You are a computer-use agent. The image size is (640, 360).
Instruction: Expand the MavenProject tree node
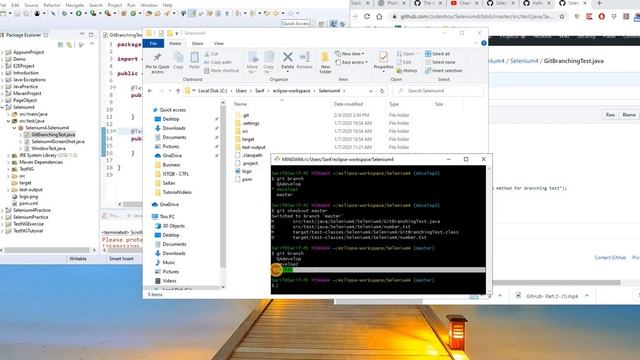pyautogui.click(x=3, y=93)
